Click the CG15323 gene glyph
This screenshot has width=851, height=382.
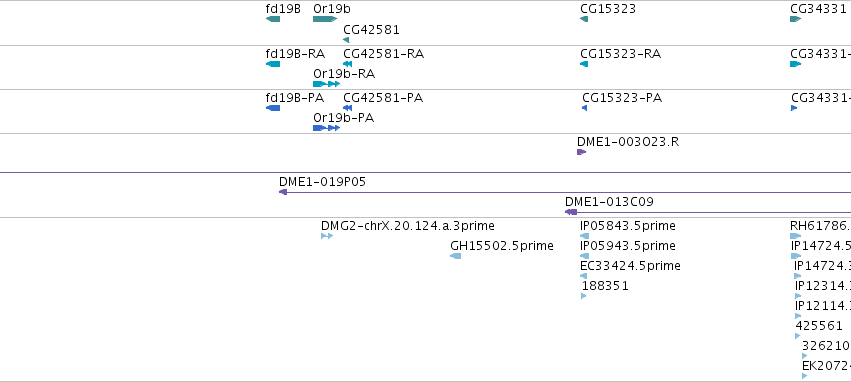point(584,19)
